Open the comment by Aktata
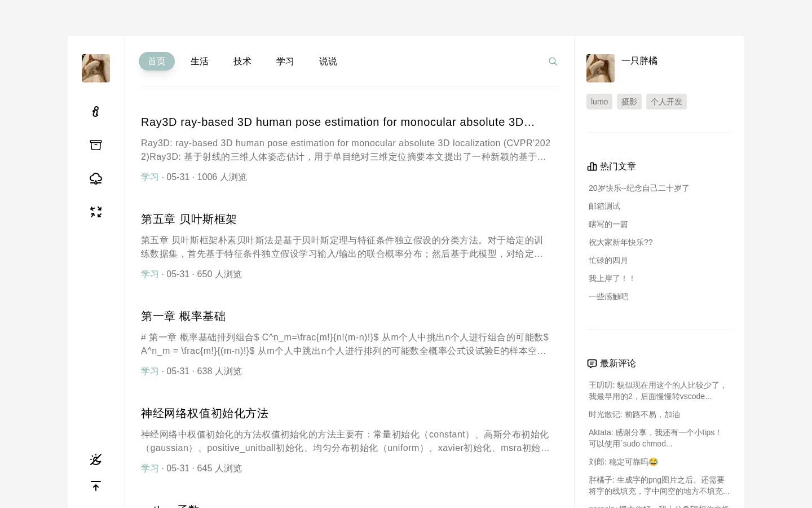This screenshot has height=508, width=812. pyautogui.click(x=655, y=438)
